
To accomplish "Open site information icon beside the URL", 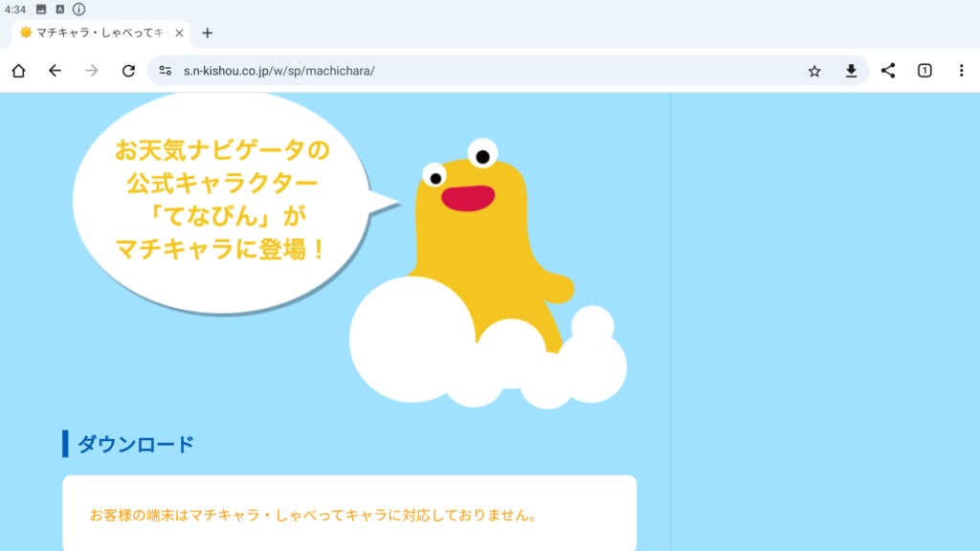I will 166,71.
